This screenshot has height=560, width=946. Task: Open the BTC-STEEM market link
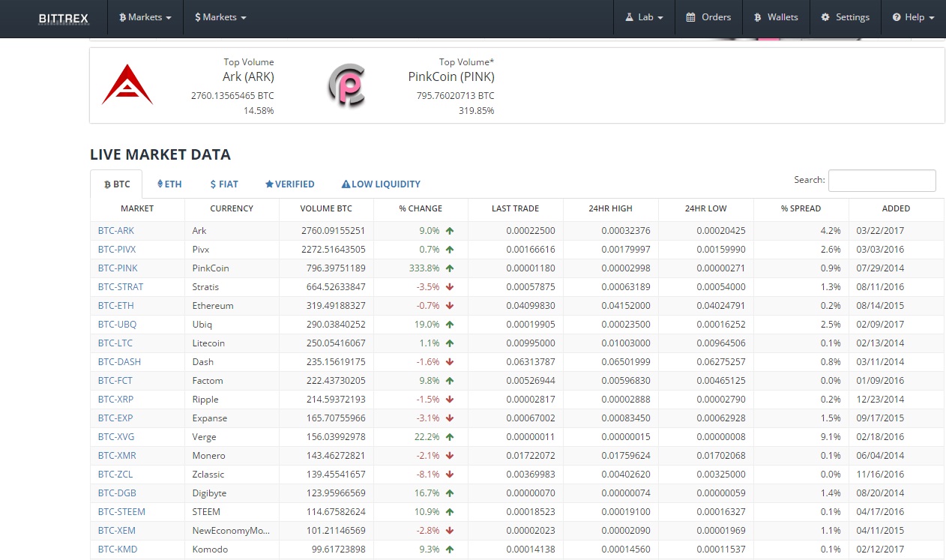point(121,512)
